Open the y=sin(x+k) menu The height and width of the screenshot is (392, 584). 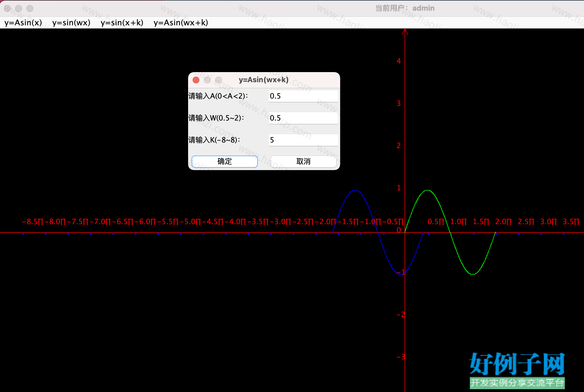122,23
